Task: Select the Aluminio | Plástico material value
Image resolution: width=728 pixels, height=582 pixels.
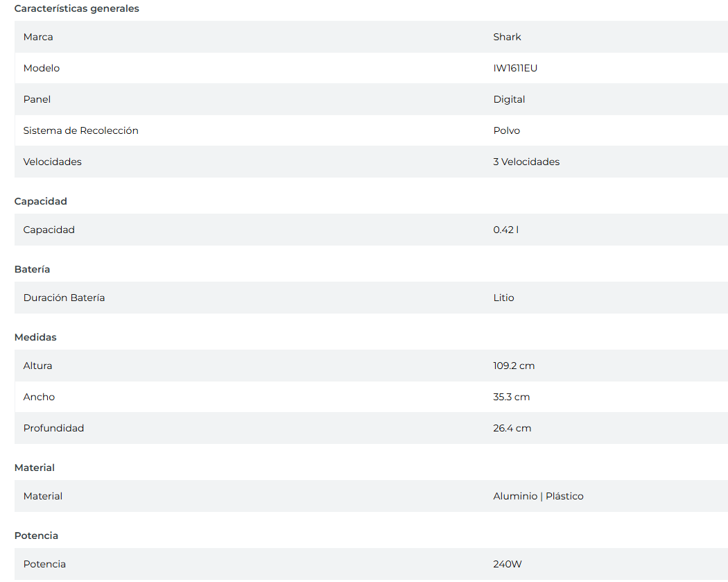Action: (x=538, y=496)
